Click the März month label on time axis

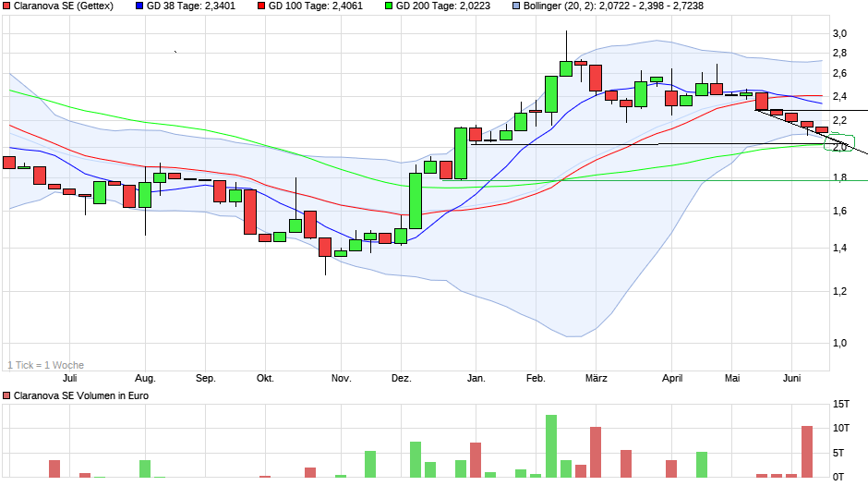click(x=596, y=379)
